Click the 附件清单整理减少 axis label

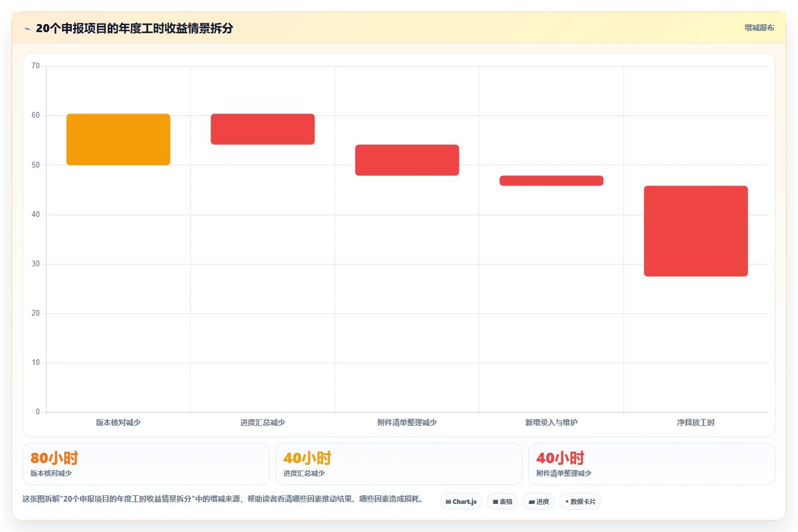pos(407,422)
